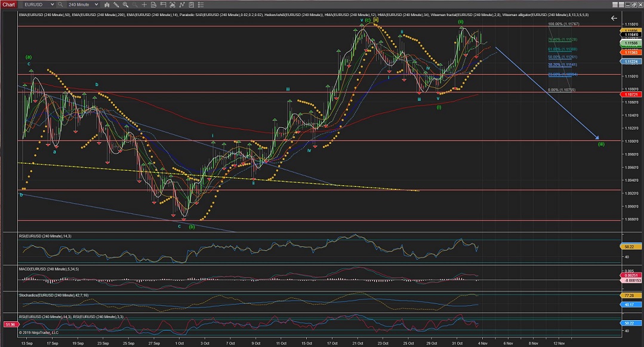Select the Stochastics(EURUSD (240 Minute),42,7,16) label
This screenshot has width=644, height=347.
tap(53, 295)
